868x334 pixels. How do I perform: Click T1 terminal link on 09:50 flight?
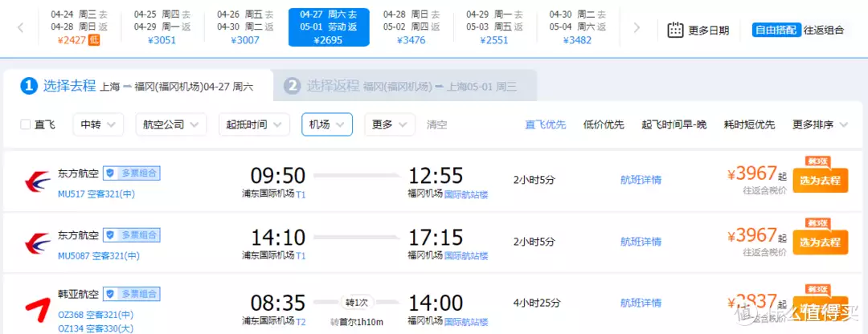(301, 194)
